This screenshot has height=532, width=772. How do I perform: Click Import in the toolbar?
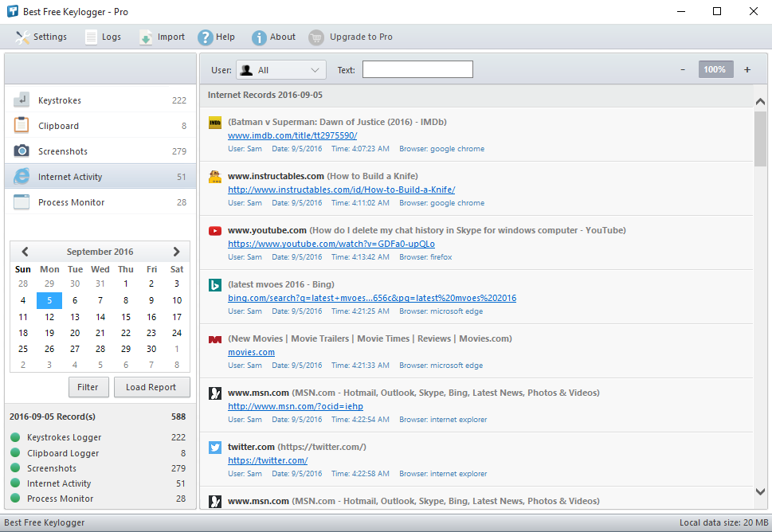[x=162, y=37]
